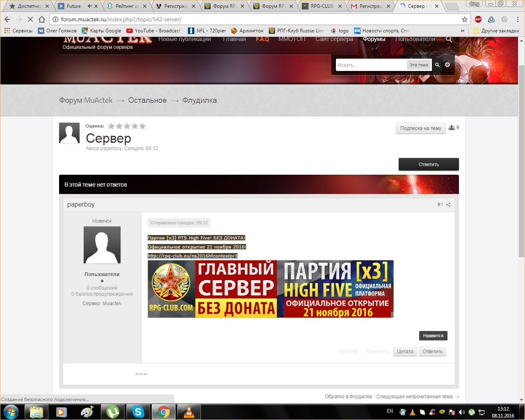Open uTorrent from the taskbar

pyautogui.click(x=112, y=412)
